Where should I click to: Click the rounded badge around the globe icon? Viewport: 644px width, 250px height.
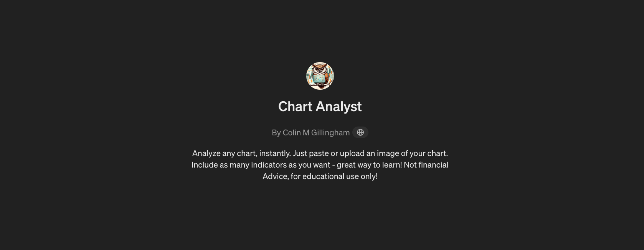click(360, 132)
